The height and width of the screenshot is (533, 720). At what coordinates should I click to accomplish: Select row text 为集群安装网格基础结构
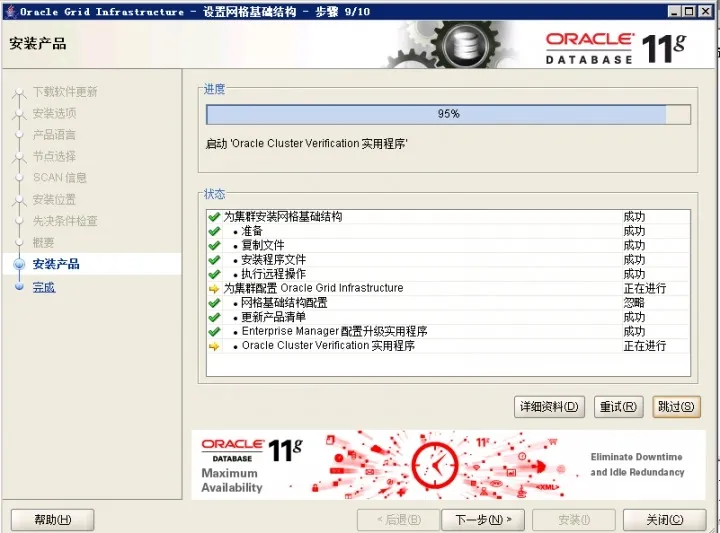coord(283,217)
